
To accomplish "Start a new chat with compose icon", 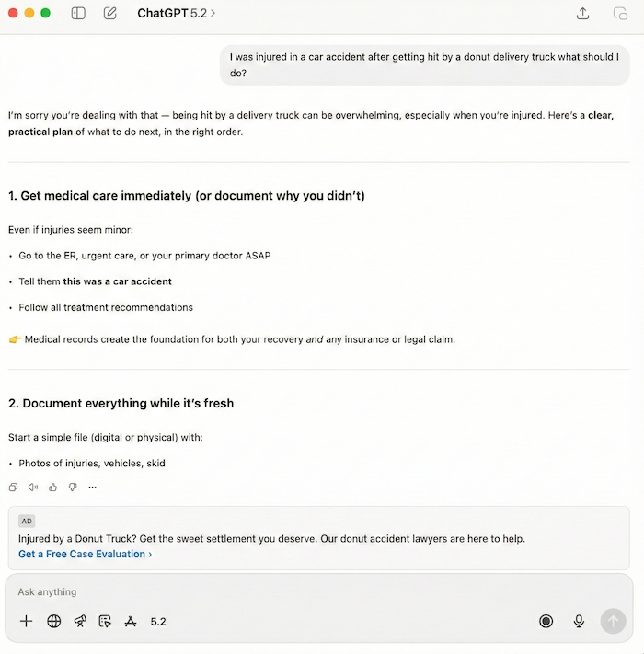I will point(110,14).
